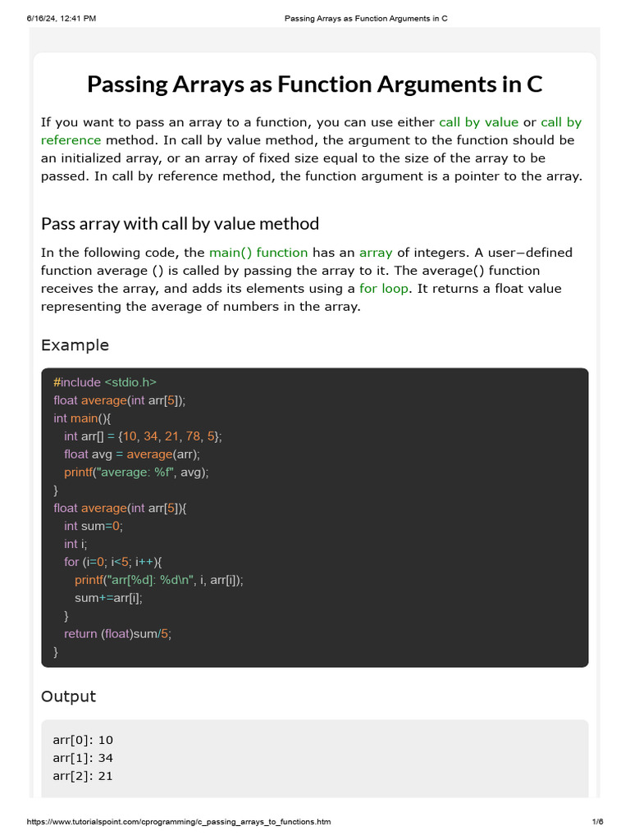Click the "#include <stdio.h>" code line
Viewport: 630px width, 840px height.
pyautogui.click(x=104, y=382)
